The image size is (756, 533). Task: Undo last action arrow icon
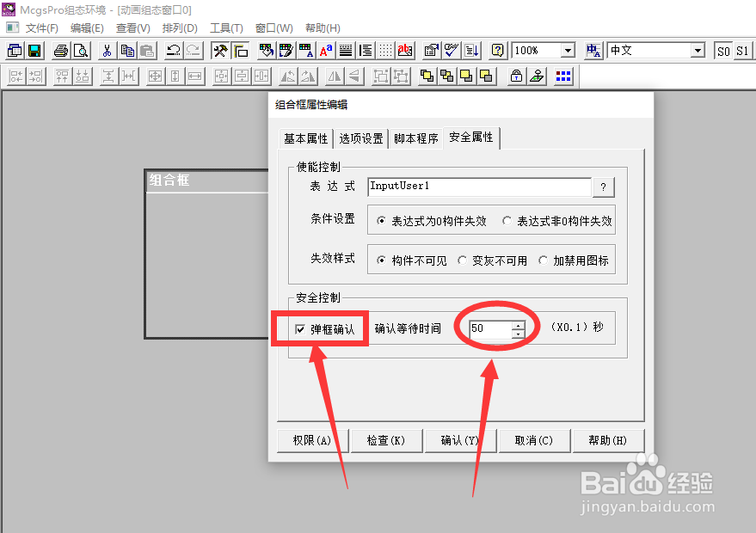coord(173,51)
